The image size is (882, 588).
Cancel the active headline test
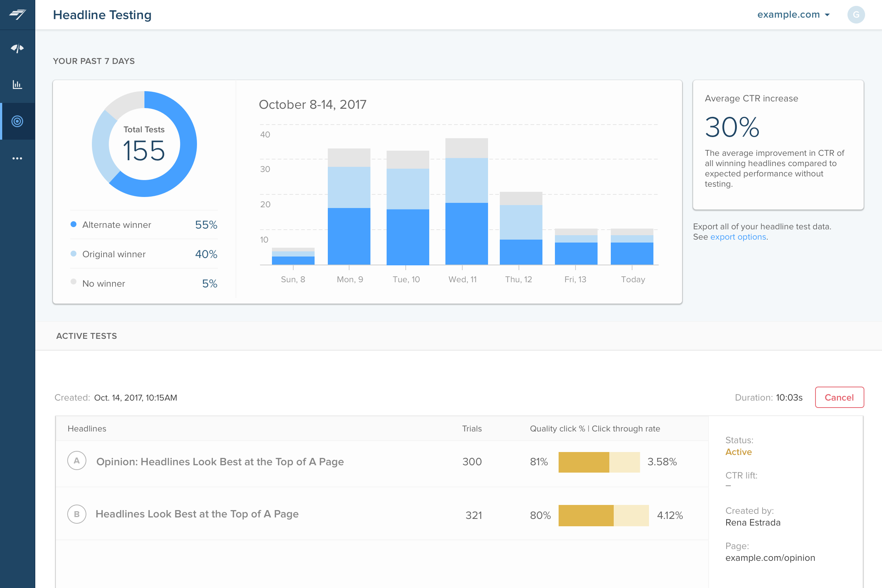coord(839,397)
